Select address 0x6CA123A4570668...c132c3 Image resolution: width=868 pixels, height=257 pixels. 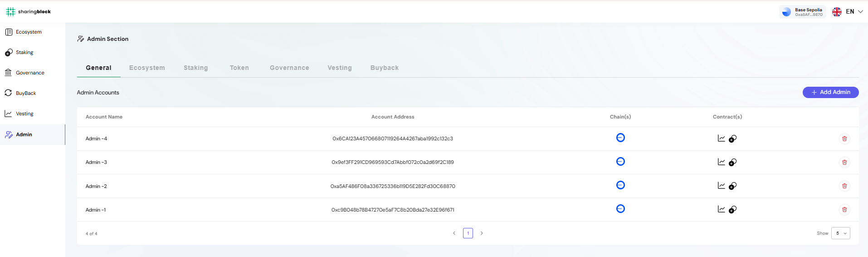pos(393,138)
